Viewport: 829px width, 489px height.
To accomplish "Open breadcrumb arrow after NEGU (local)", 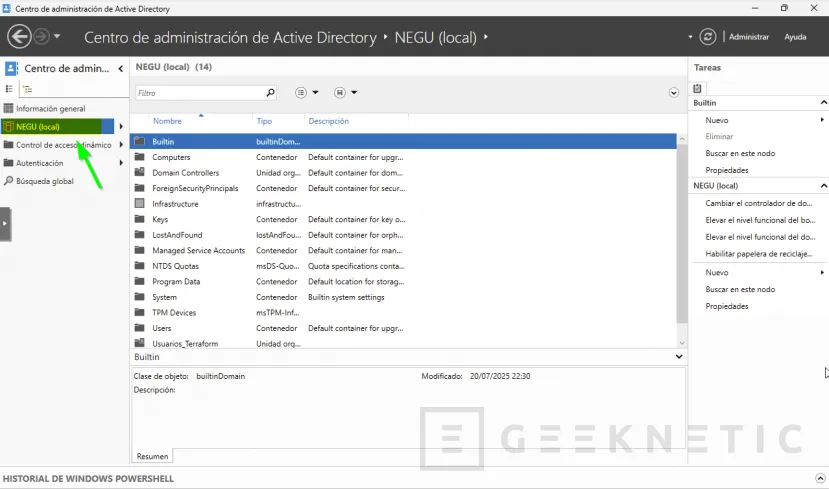I will click(485, 36).
